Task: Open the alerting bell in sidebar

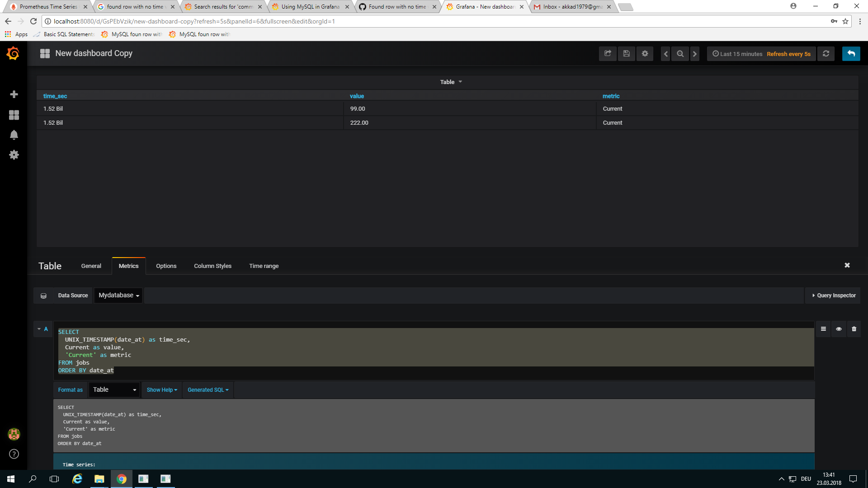Action: point(14,135)
